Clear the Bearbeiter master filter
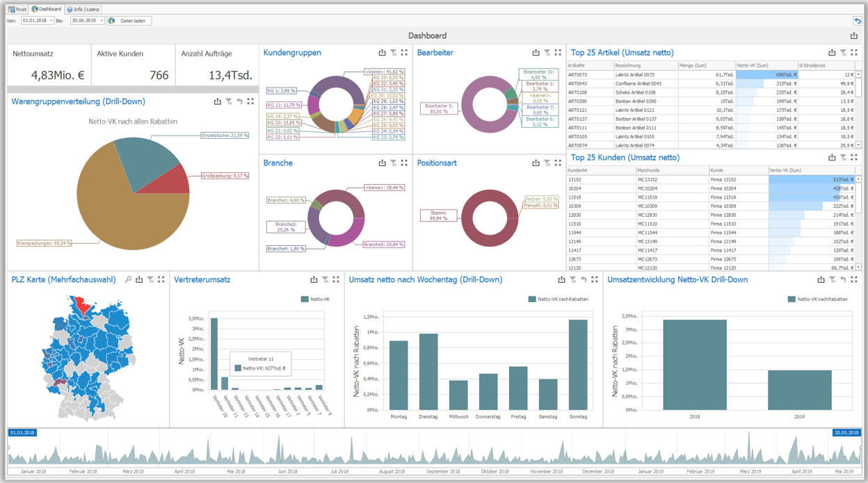 (x=547, y=53)
